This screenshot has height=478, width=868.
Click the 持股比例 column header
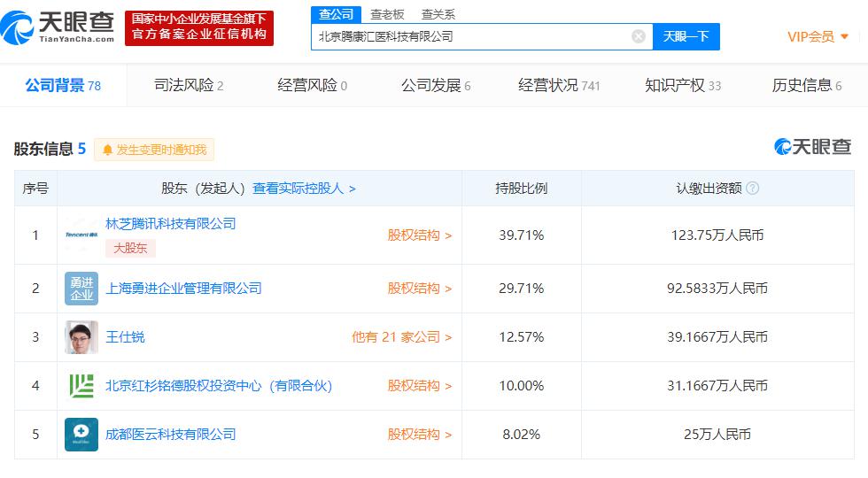(522, 188)
